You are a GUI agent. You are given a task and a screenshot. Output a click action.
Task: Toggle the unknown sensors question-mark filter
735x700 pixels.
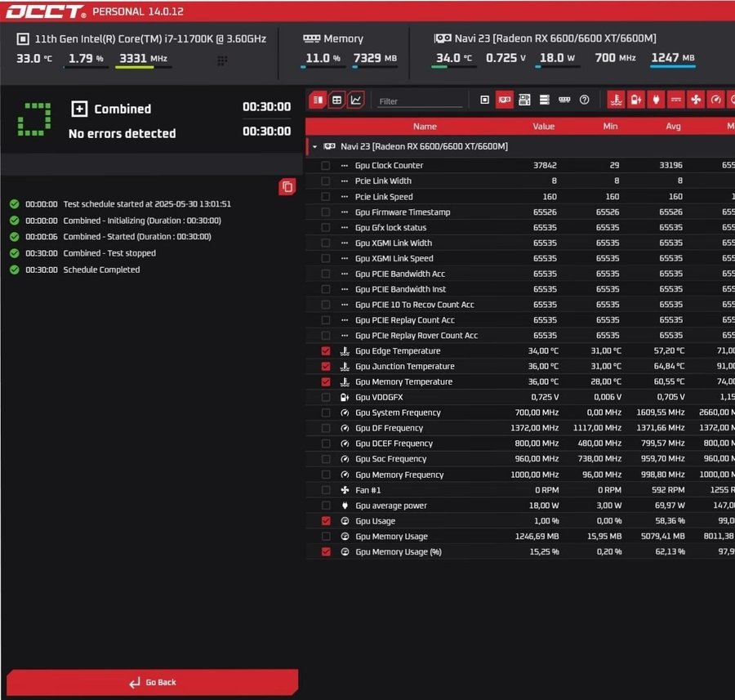(584, 100)
